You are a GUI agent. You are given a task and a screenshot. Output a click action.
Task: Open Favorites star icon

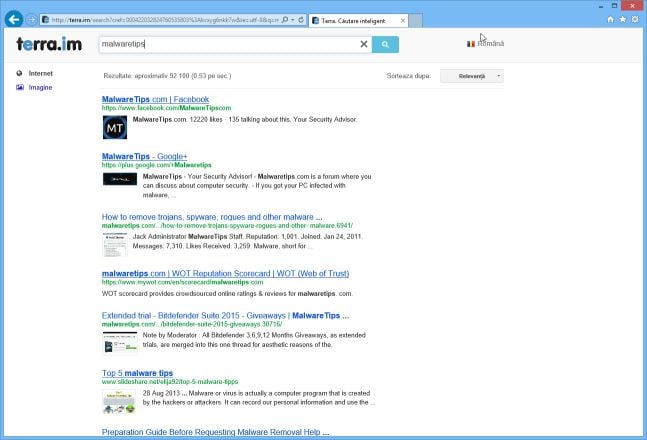(x=623, y=19)
